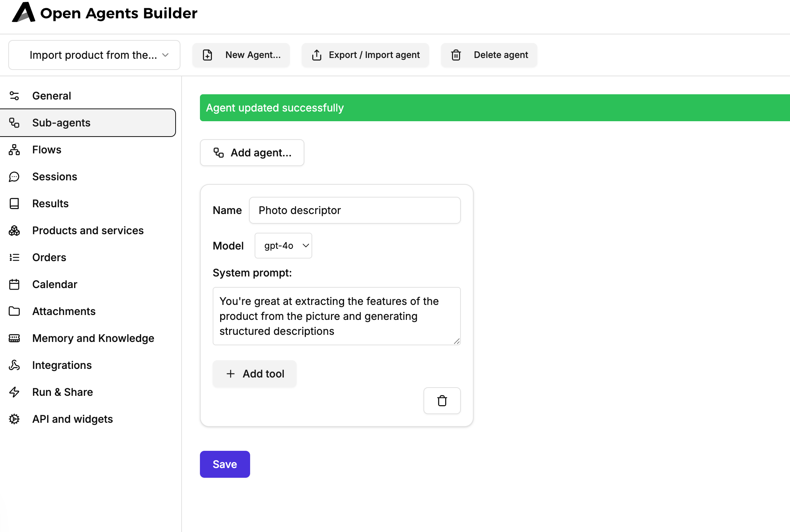Click the Calendar icon in sidebar
The image size is (790, 532).
coord(14,284)
